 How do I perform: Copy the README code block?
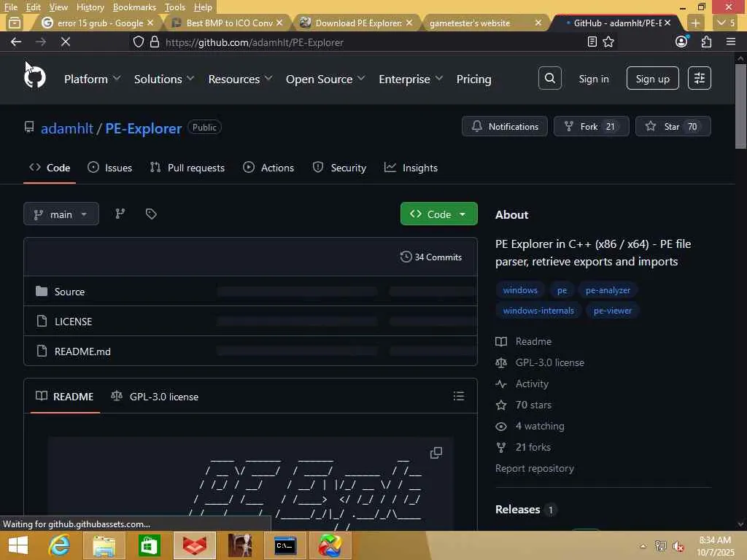click(436, 452)
